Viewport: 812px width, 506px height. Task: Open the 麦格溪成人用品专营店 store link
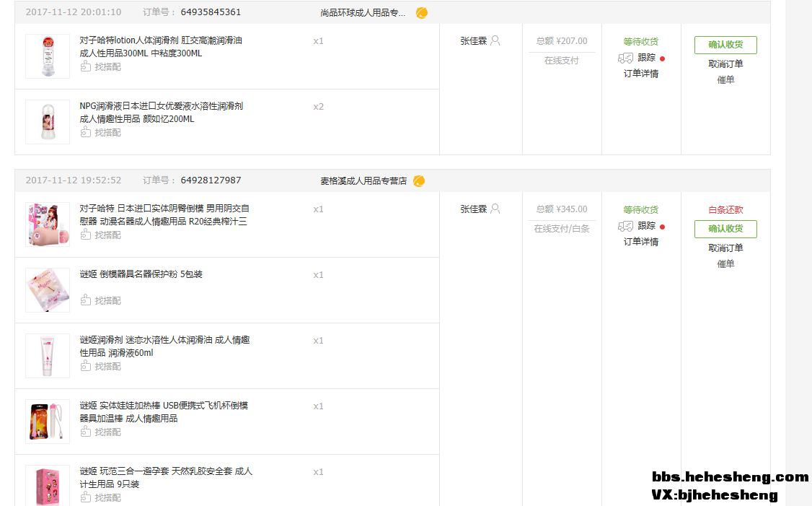363,180
